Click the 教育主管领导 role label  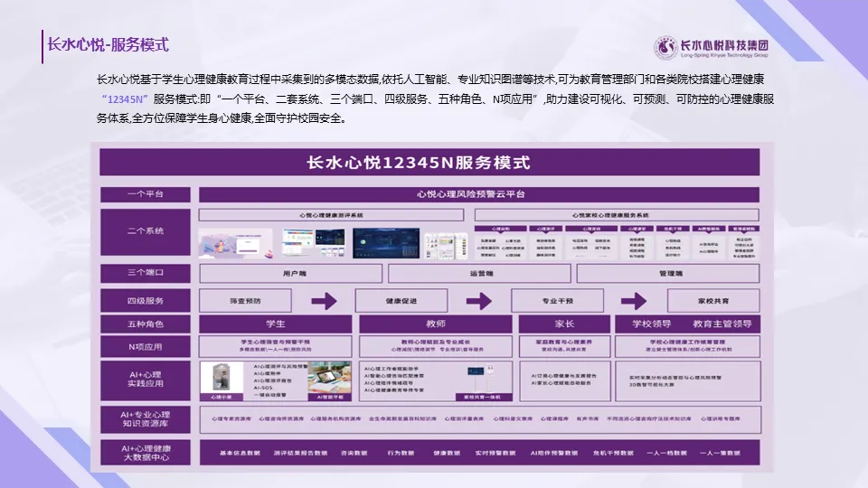(722, 324)
